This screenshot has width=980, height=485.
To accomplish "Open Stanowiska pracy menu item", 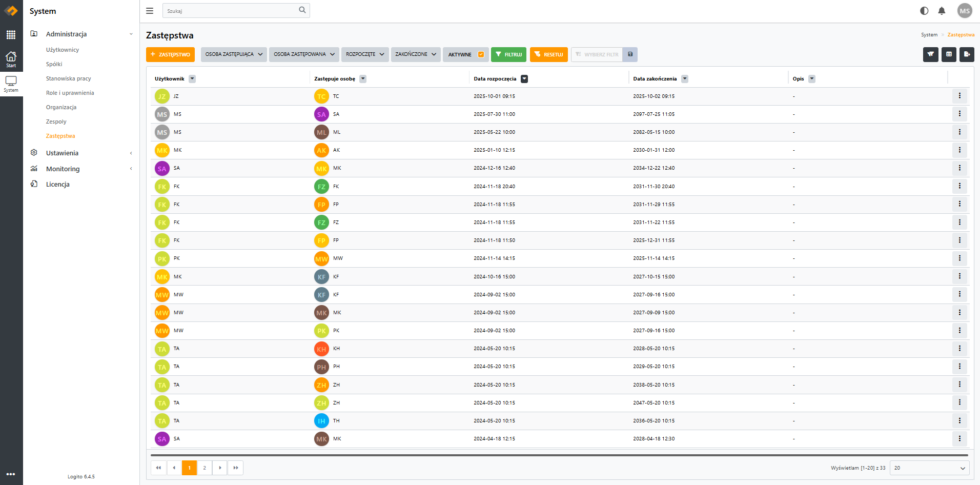I will [x=69, y=78].
